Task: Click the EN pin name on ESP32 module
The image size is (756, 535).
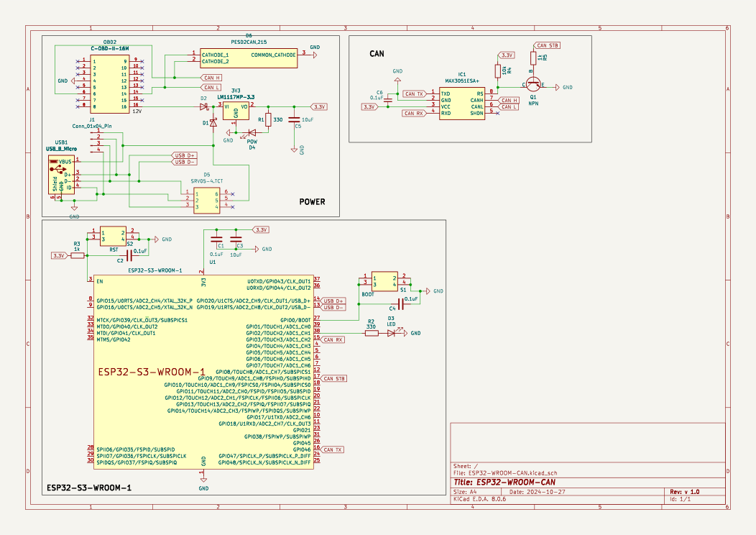Action: click(99, 281)
